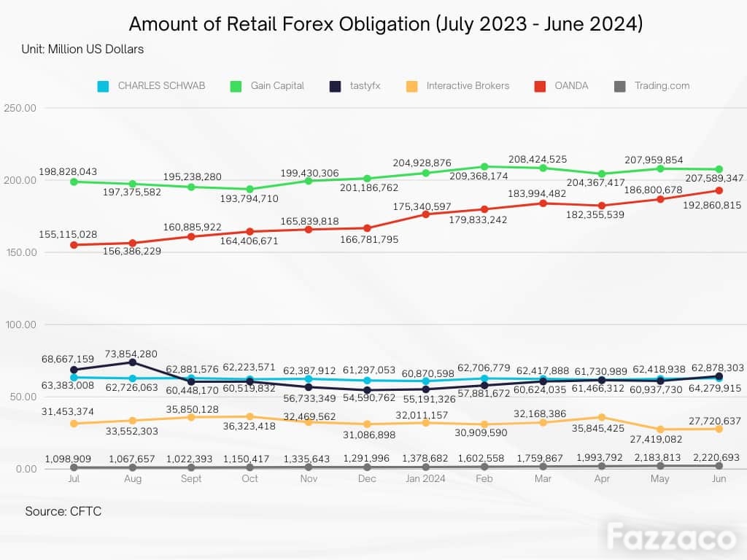This screenshot has height=560, width=747.
Task: Select the Interactive Brokers legend label
Action: (468, 86)
